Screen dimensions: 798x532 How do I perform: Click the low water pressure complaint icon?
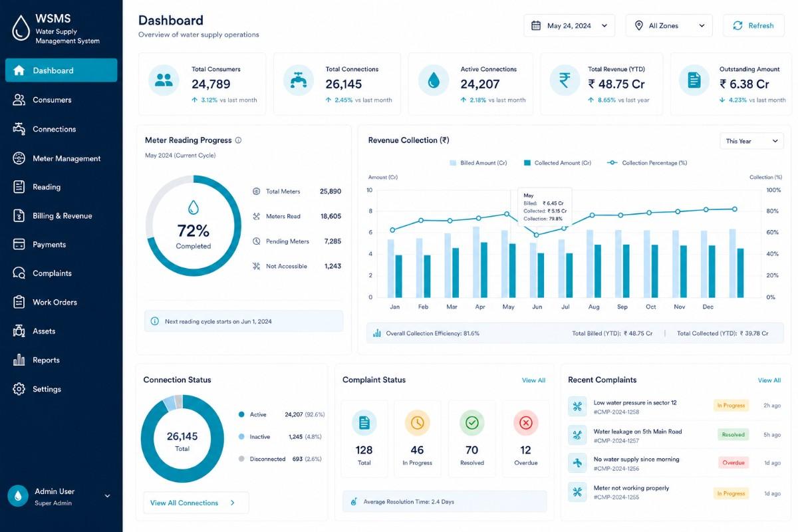pyautogui.click(x=577, y=406)
